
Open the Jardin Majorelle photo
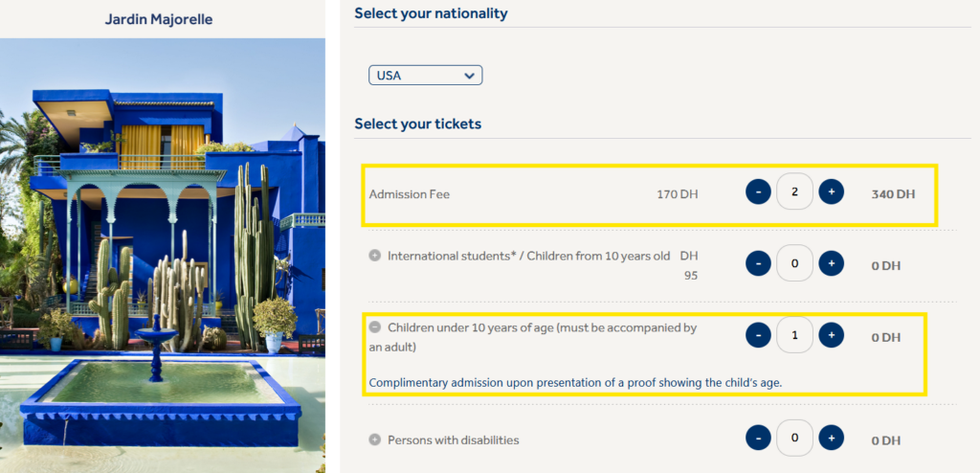(x=163, y=249)
